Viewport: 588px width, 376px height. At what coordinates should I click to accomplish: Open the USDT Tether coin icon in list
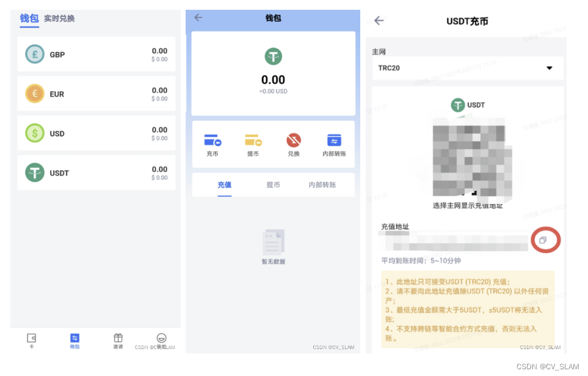35,172
